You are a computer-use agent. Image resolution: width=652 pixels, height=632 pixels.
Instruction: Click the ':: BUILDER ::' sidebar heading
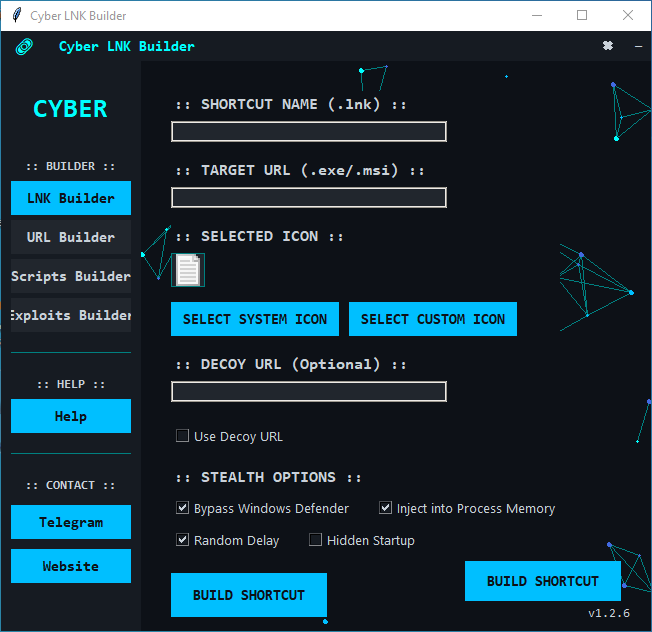pyautogui.click(x=71, y=166)
